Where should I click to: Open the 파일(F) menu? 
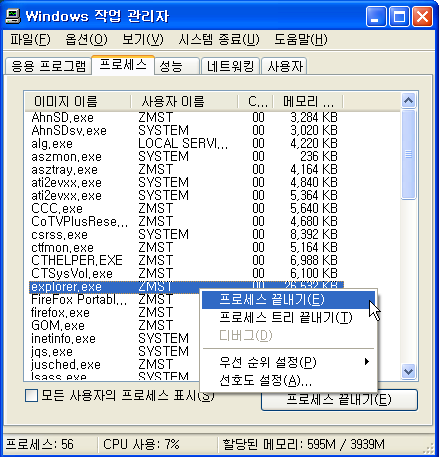30,40
